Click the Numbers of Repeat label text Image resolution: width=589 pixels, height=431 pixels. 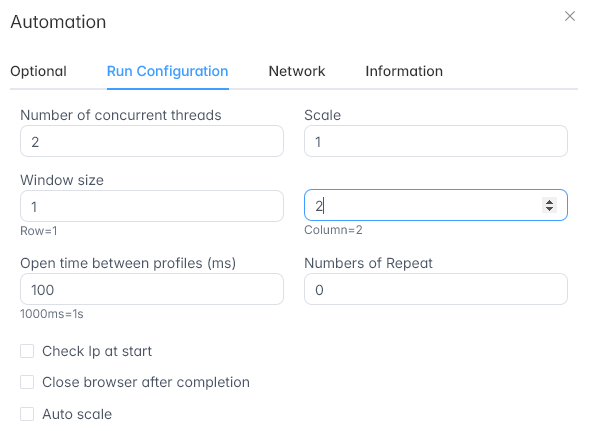point(369,263)
